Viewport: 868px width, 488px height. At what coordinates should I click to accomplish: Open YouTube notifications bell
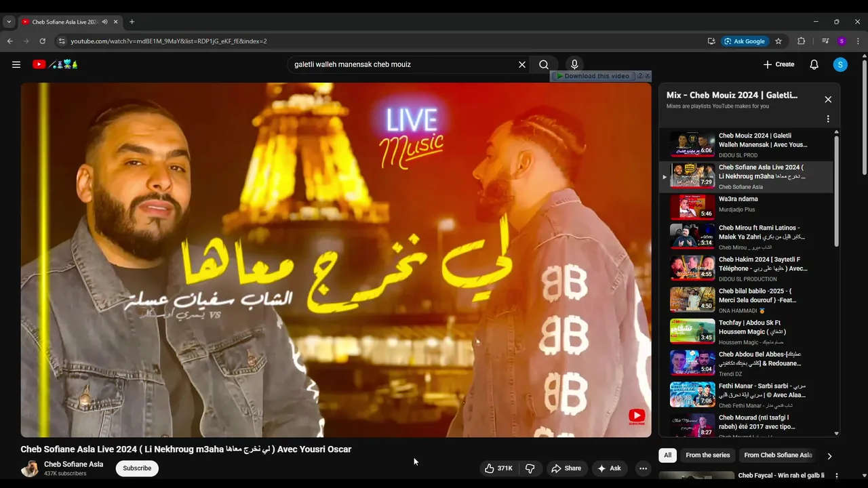pyautogui.click(x=814, y=64)
